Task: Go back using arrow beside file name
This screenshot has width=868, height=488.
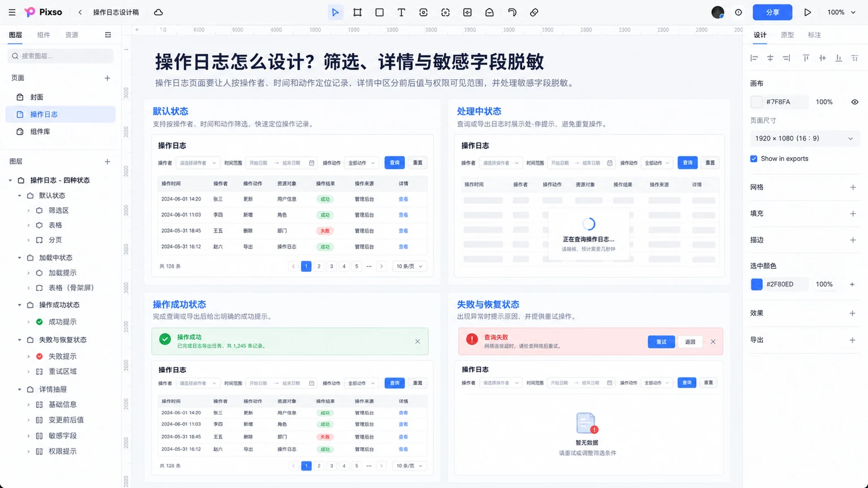Action: pos(80,12)
